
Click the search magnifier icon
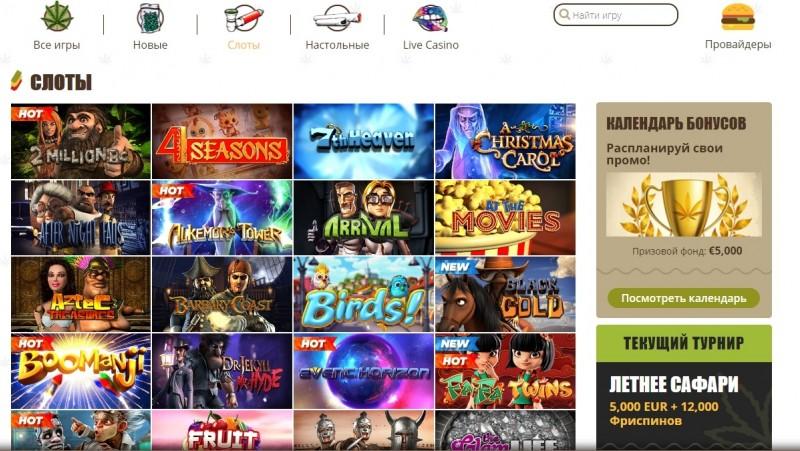[564, 14]
